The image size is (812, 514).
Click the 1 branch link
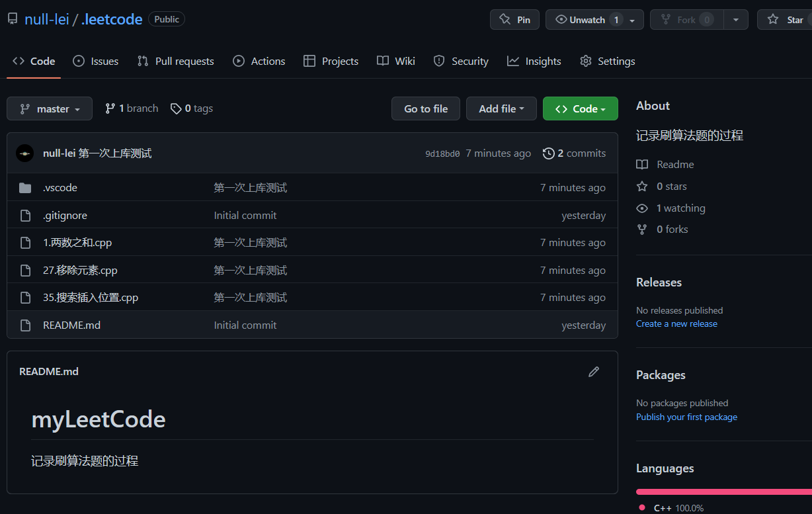(132, 108)
